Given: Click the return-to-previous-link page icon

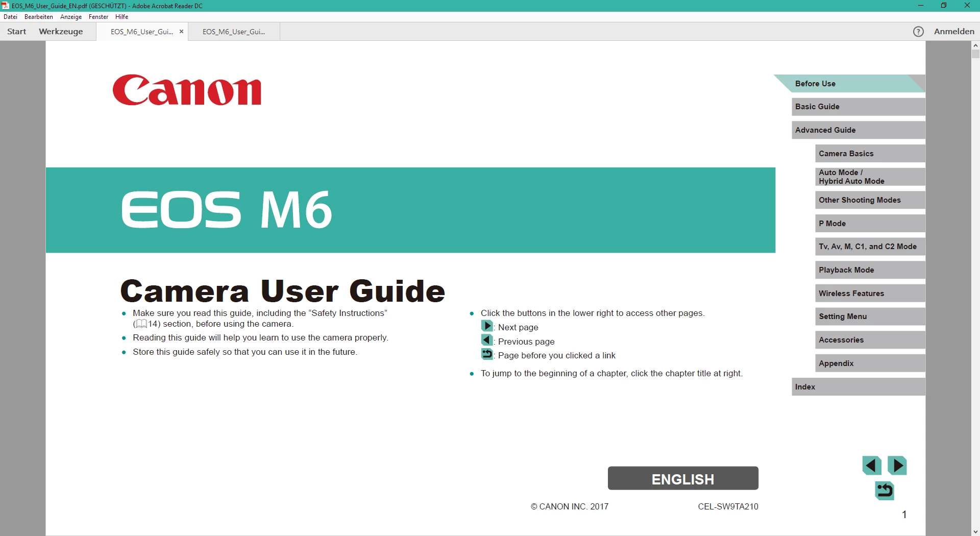Looking at the screenshot, I should (885, 491).
